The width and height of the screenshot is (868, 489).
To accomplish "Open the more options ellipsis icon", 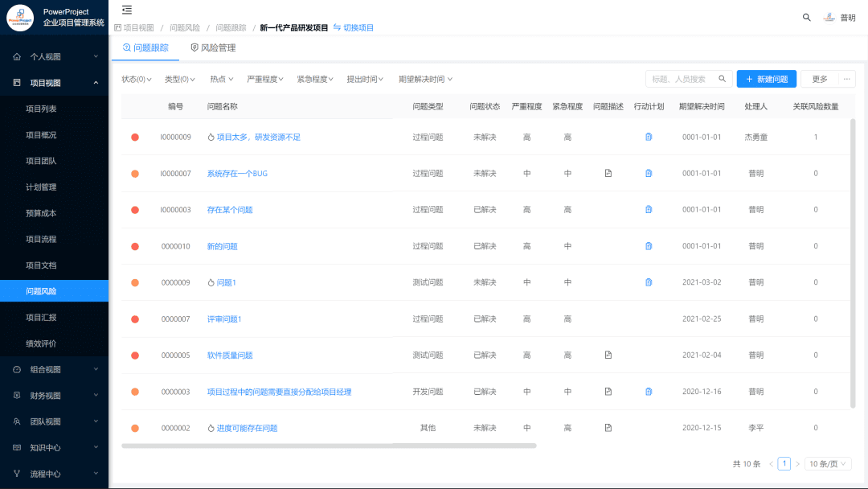I will 848,78.
